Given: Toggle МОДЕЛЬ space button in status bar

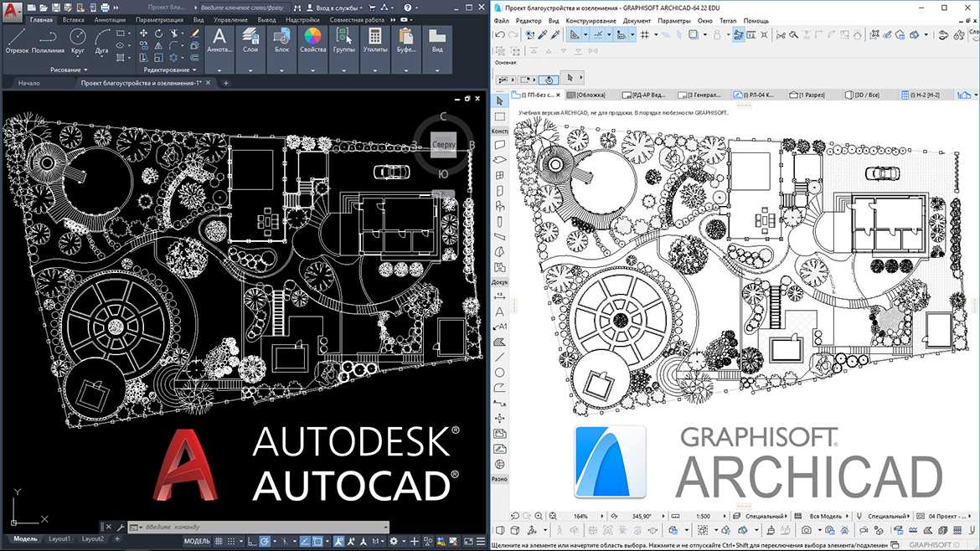Looking at the screenshot, I should point(197,541).
